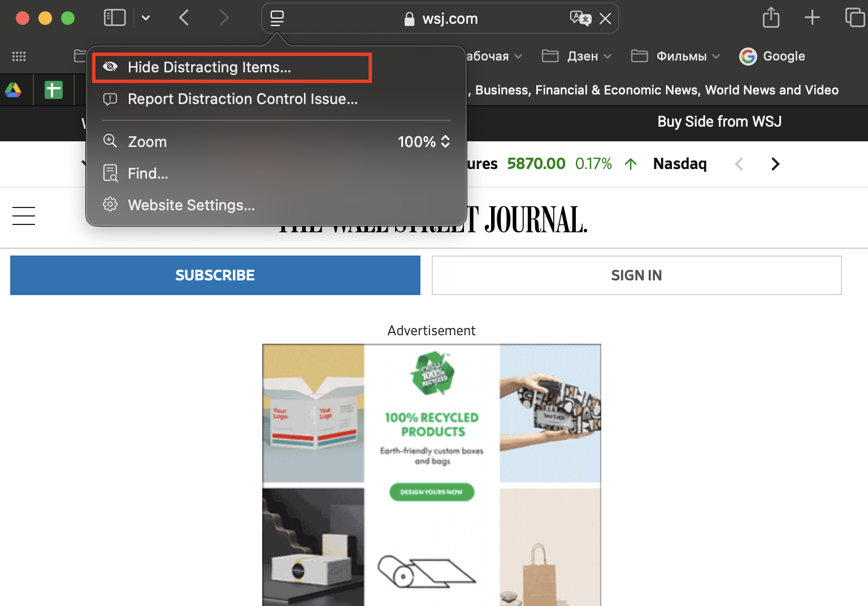The height and width of the screenshot is (606, 868).
Task: Go back with the back arrow
Action: (184, 18)
